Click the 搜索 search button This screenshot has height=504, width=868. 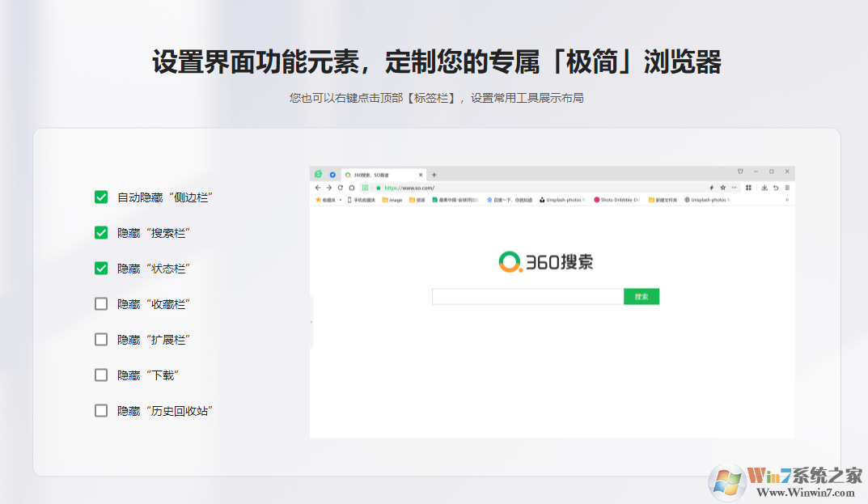click(x=641, y=296)
